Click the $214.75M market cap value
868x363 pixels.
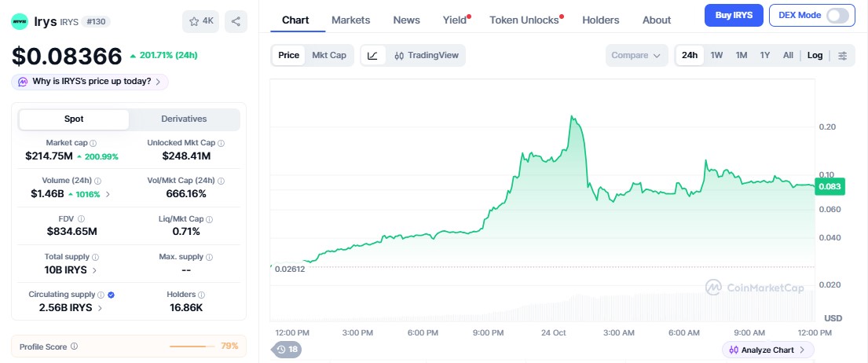click(x=49, y=156)
